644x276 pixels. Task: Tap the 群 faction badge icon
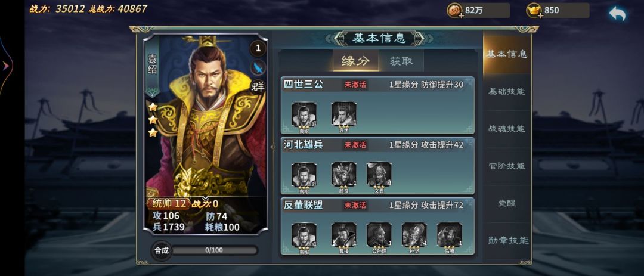click(258, 86)
